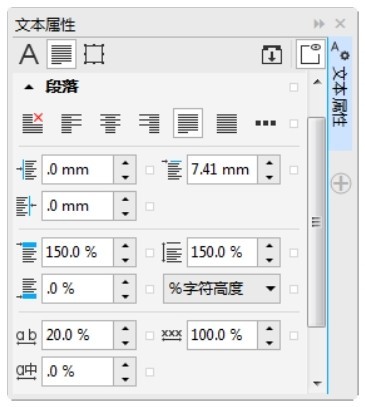Apply force justify alignment

[x=227, y=123]
